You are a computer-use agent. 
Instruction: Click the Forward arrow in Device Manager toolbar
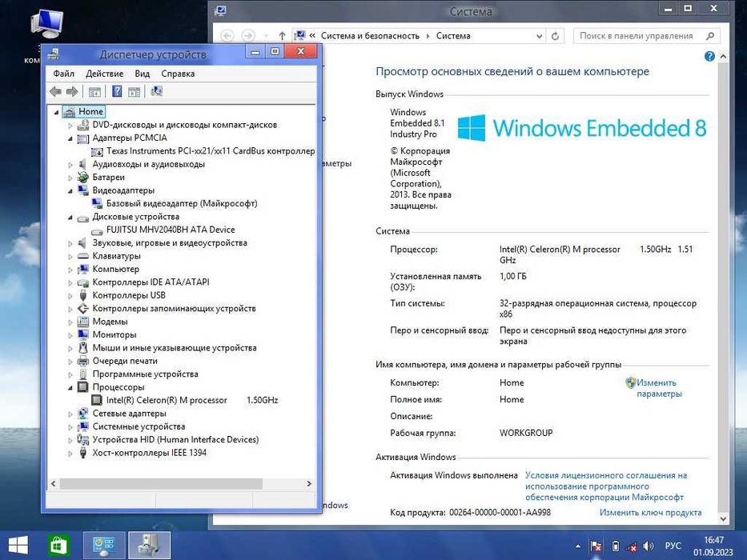[72, 91]
